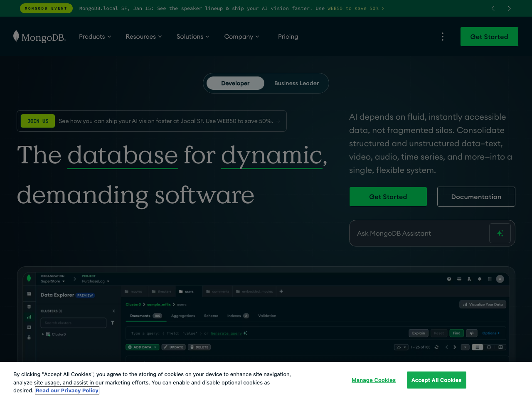The image size is (532, 399).
Task: Click the help question mark icon in Atlas navbar
Action: (449, 279)
